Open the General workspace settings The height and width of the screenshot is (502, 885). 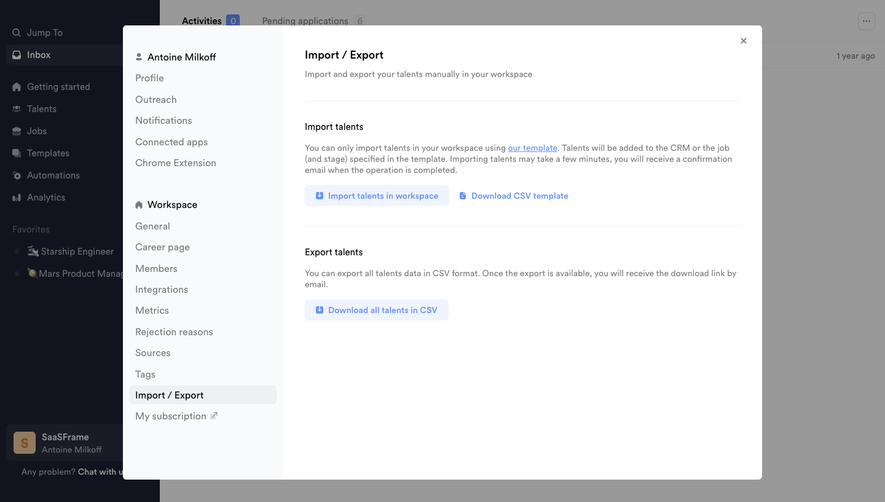tap(152, 226)
